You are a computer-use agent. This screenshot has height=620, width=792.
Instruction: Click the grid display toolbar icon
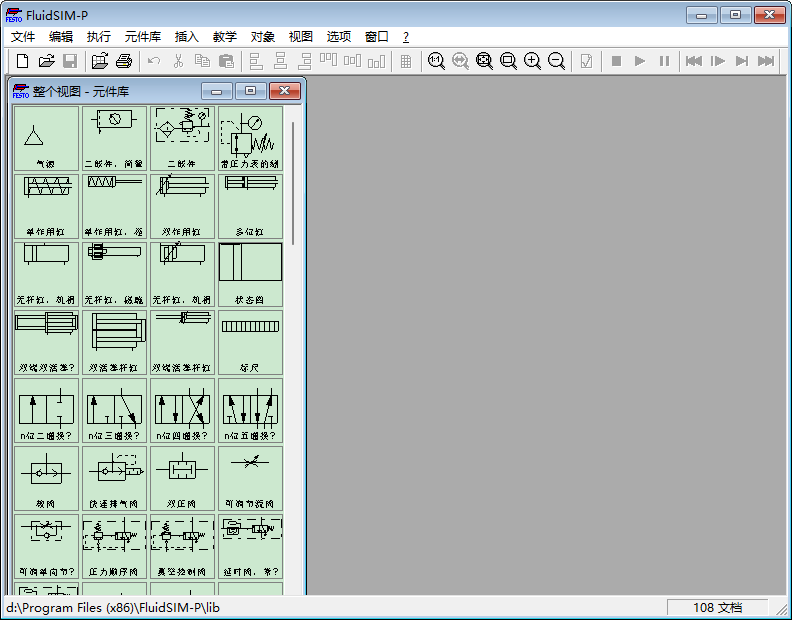pyautogui.click(x=406, y=61)
